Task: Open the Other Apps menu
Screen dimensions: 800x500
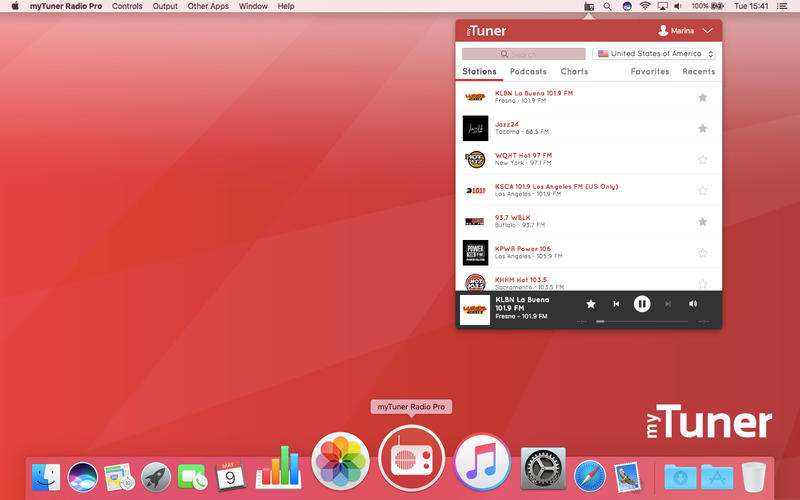Action: tap(208, 6)
